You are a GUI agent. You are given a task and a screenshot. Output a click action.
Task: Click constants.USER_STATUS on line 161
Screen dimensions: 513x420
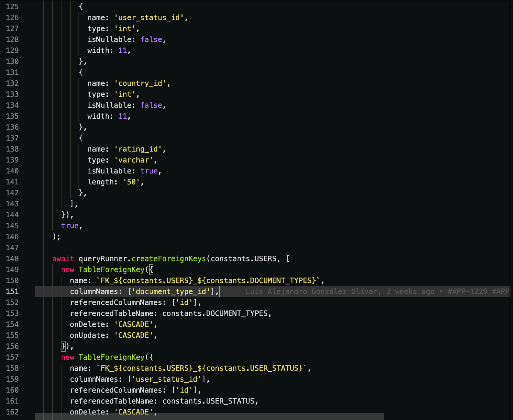tap(208, 401)
